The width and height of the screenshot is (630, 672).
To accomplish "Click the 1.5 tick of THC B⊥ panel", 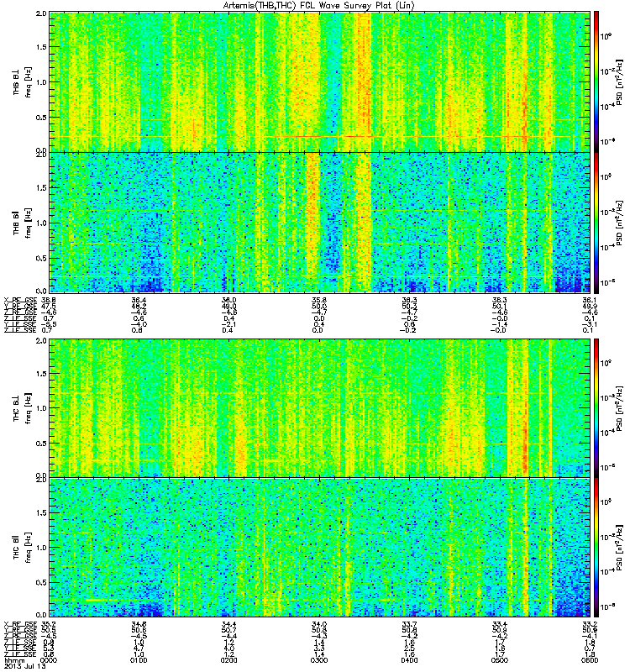I will [x=42, y=373].
